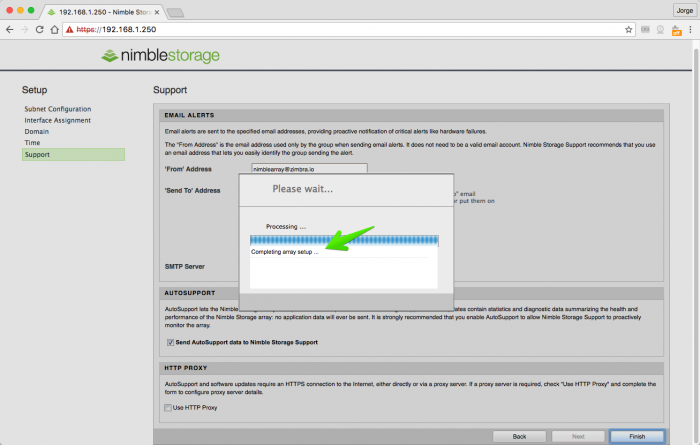Select Domain setup step
Image resolution: width=700 pixels, height=445 pixels.
click(37, 131)
